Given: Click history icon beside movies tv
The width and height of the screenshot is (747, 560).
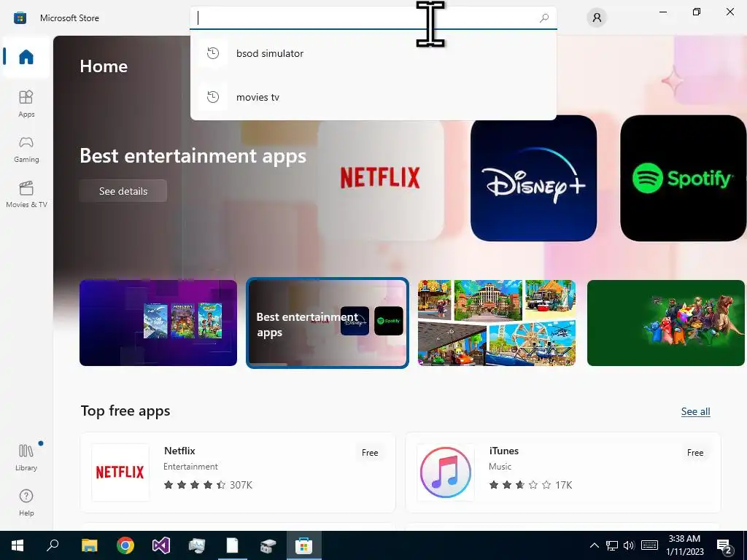Looking at the screenshot, I should click(213, 97).
